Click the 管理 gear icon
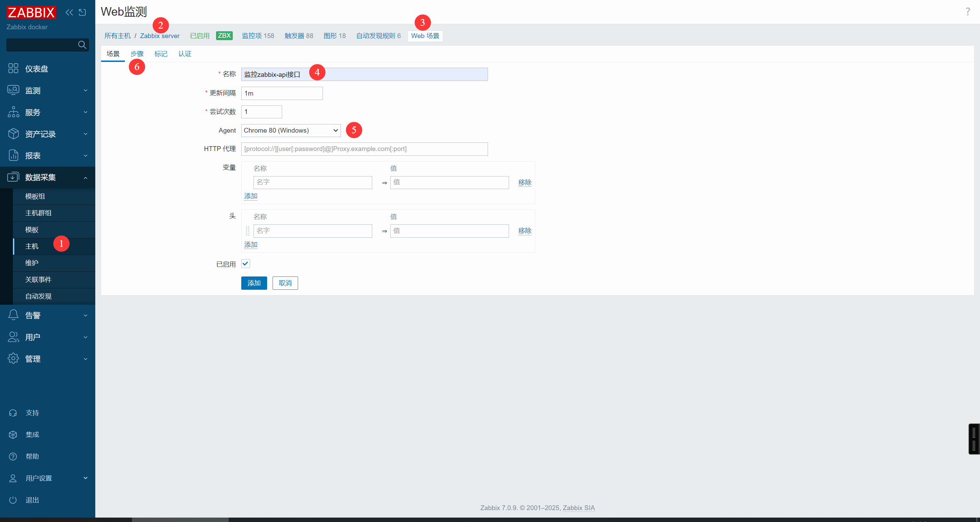Screen dimensions: 980x522 click(x=13, y=358)
